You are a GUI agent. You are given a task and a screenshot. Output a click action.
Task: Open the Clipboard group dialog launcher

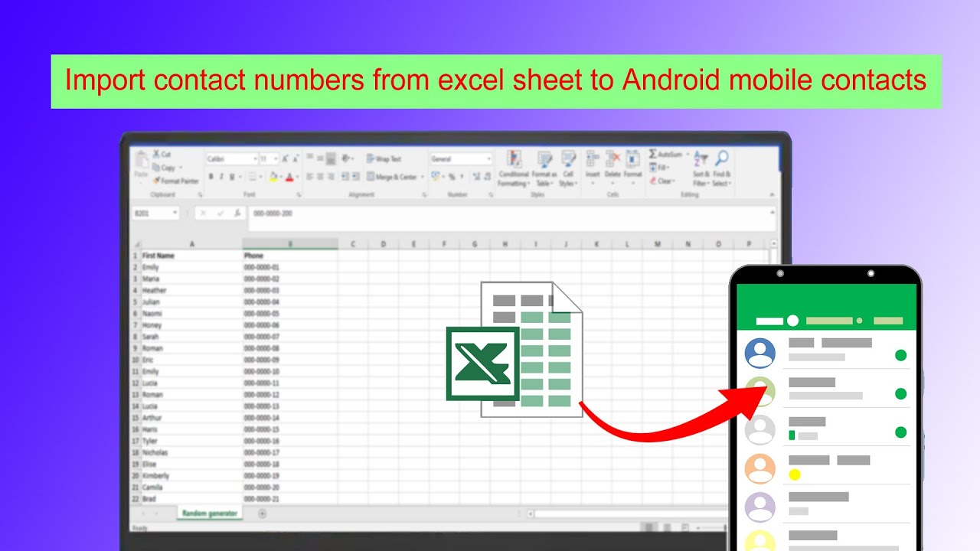(201, 195)
